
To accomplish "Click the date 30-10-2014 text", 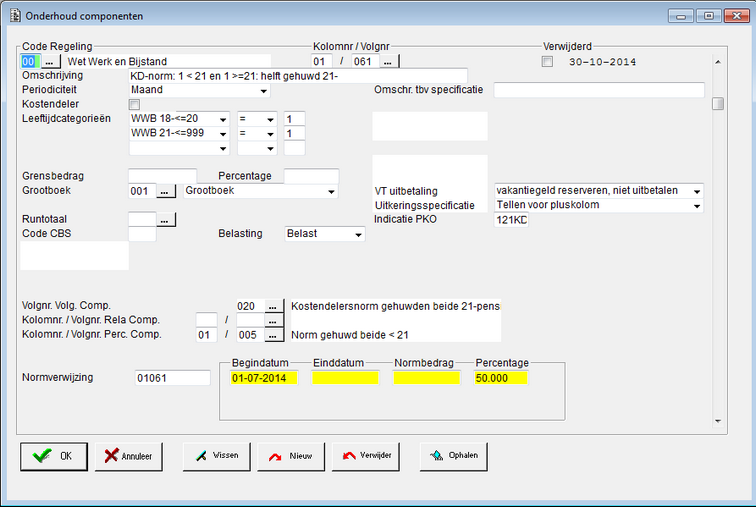I will pyautogui.click(x=602, y=62).
